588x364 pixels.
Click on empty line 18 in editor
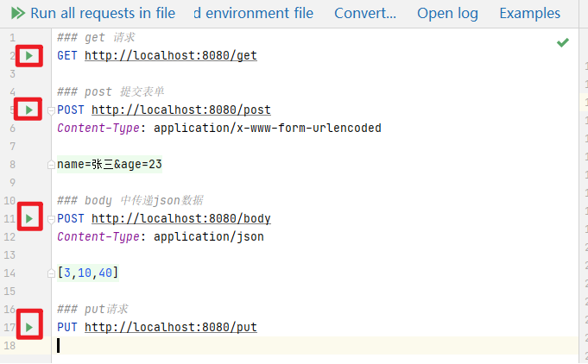(259, 345)
